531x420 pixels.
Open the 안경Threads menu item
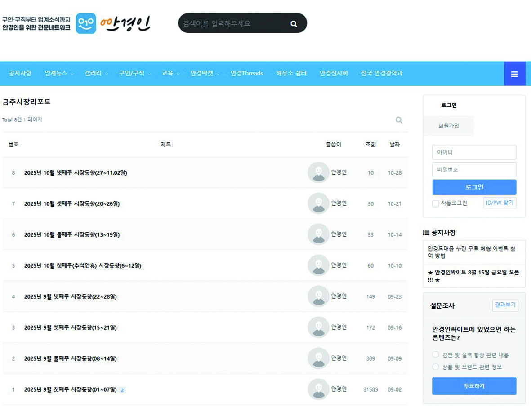click(x=247, y=73)
